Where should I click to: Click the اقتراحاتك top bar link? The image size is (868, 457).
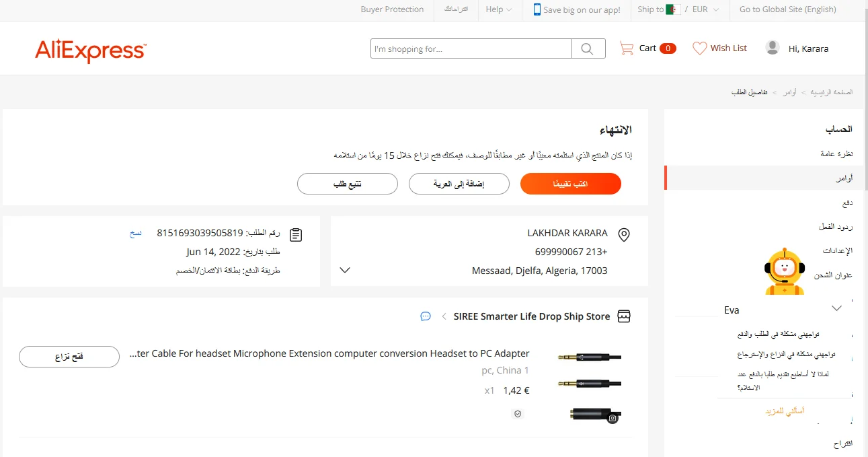click(x=455, y=9)
